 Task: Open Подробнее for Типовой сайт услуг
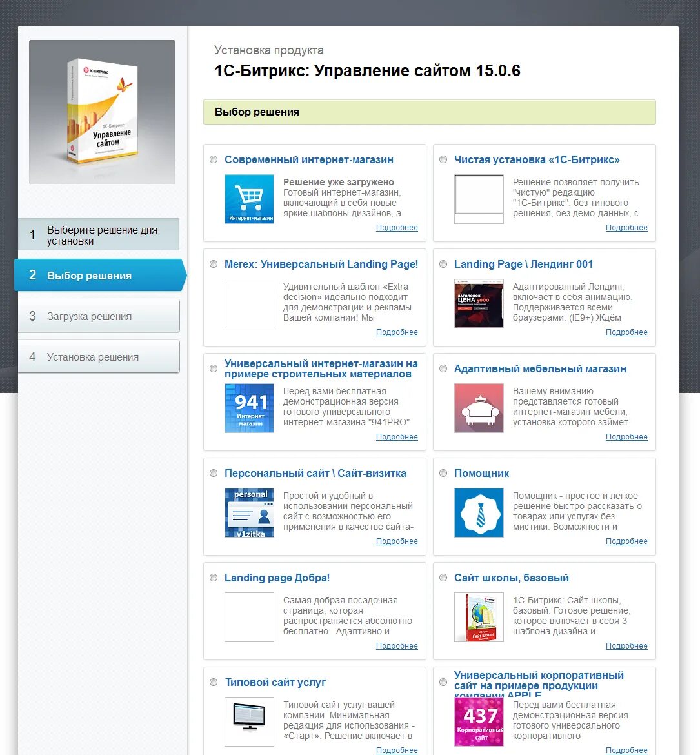coord(397,750)
